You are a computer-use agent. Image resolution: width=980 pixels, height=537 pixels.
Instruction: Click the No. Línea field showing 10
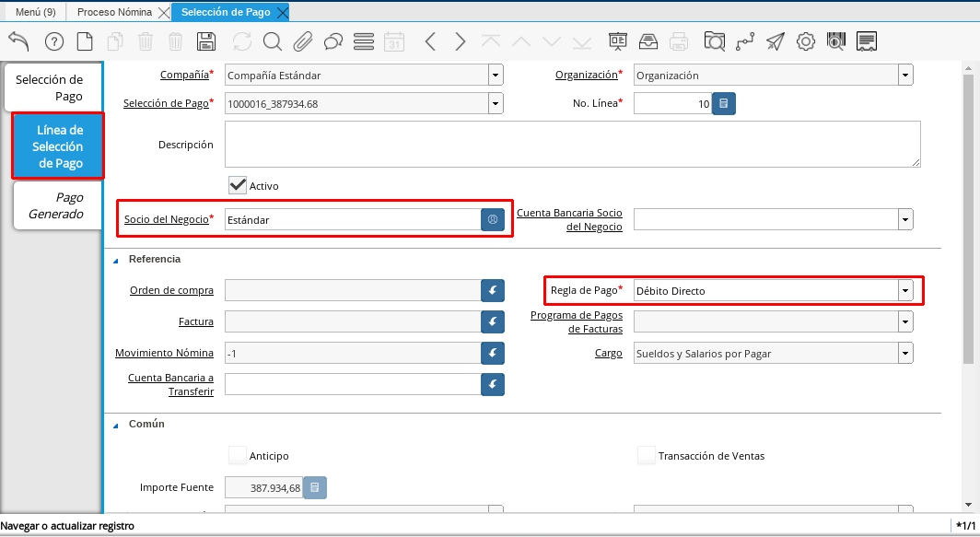673,104
